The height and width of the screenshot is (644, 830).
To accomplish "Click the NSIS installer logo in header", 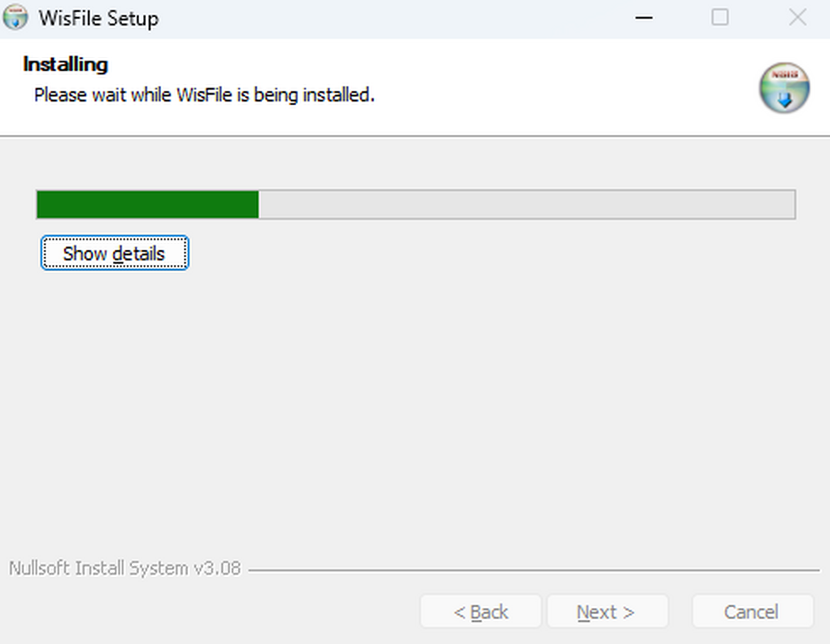I will 784,88.
